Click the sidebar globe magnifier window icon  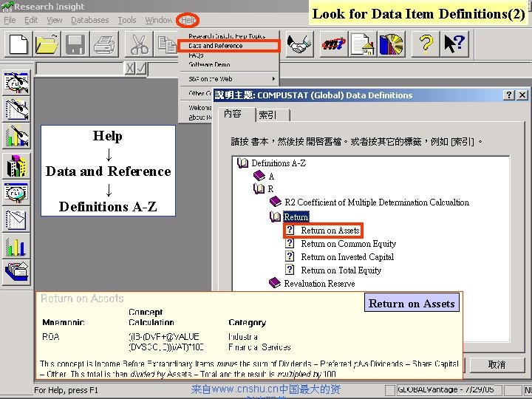(16, 193)
